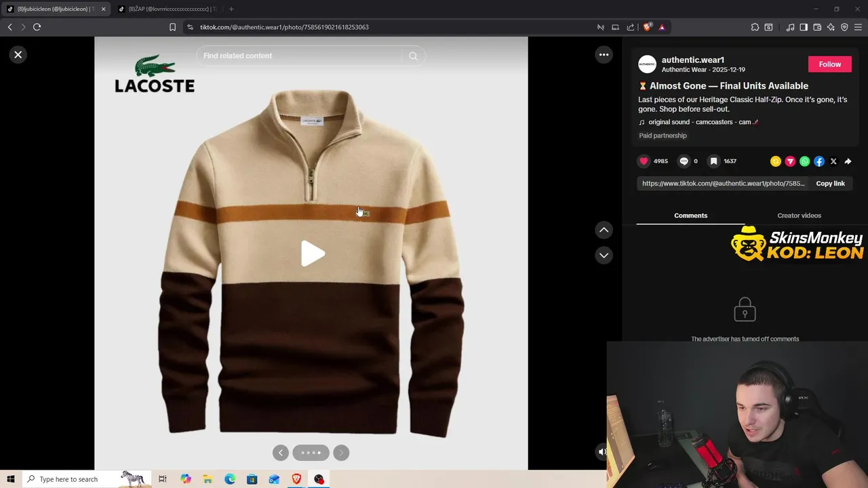
Task: Toggle the sound mute speaker icon
Action: coord(601,451)
